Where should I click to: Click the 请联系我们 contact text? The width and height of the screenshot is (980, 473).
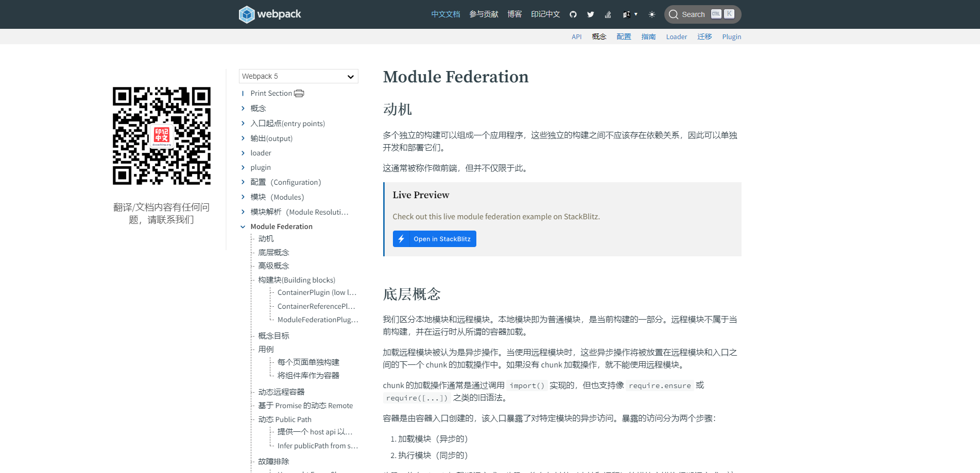(x=171, y=220)
